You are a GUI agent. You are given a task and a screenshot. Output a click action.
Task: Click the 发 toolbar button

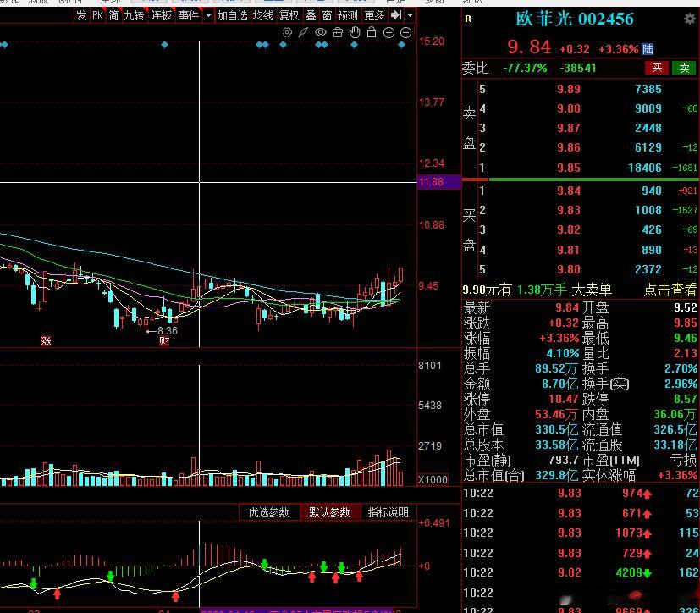(81, 15)
